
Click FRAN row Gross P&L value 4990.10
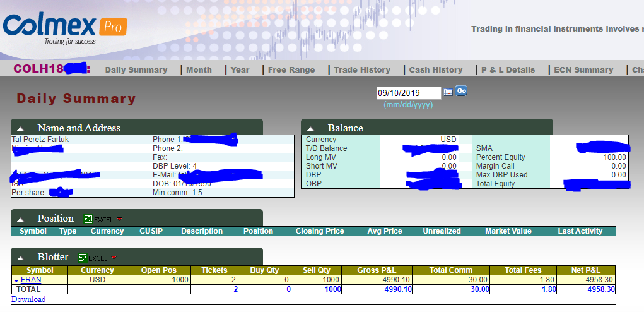coord(397,280)
